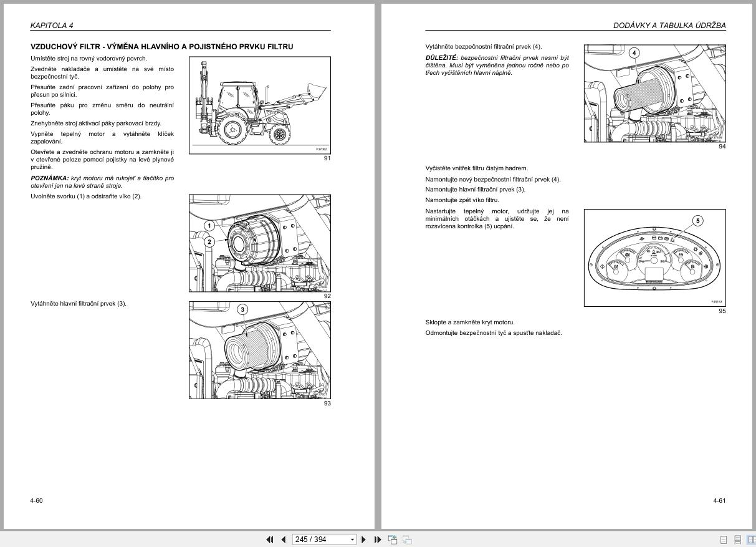Click the page label 4-61
The height and width of the screenshot is (547, 756).
coord(719,500)
